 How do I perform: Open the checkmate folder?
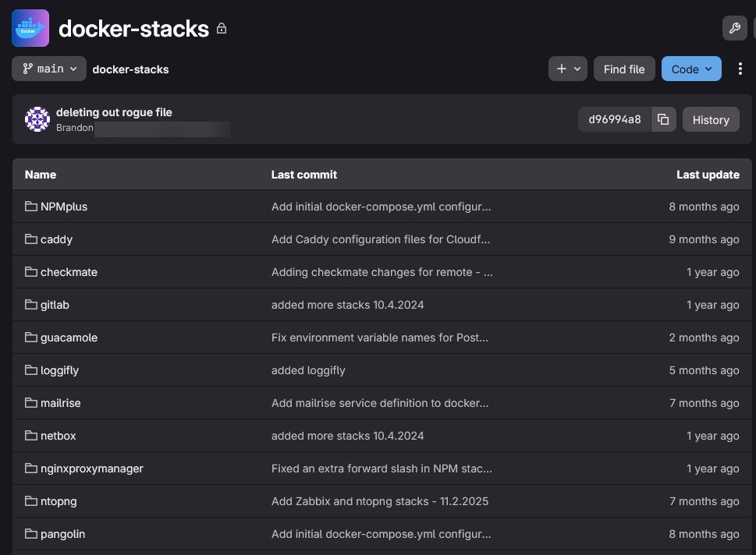tap(69, 272)
